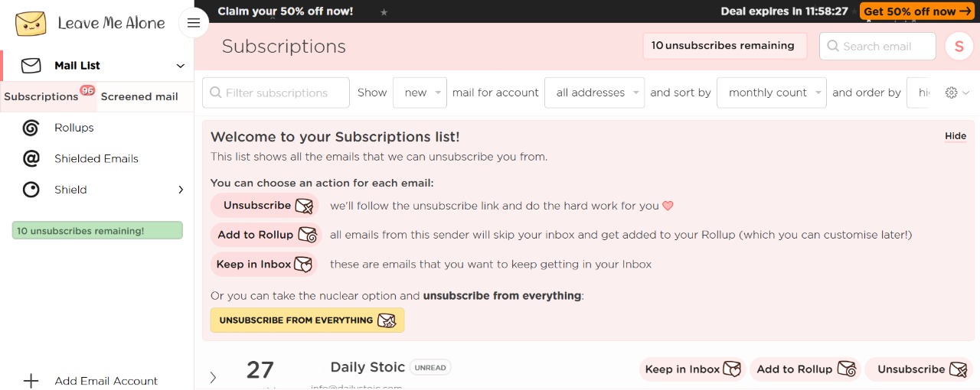This screenshot has height=390, width=980.
Task: Click the green unsubscribes remaining badge in sidebar
Action: coord(97,230)
